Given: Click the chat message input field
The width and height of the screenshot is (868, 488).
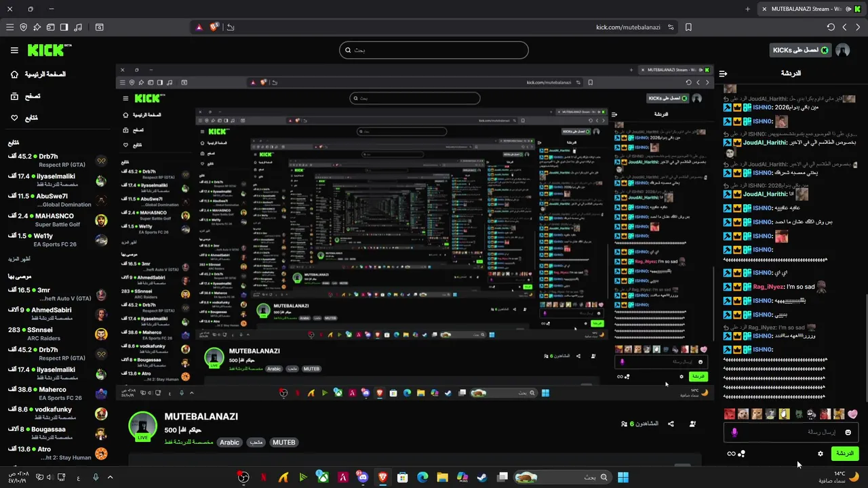Looking at the screenshot, I should pos(792,432).
